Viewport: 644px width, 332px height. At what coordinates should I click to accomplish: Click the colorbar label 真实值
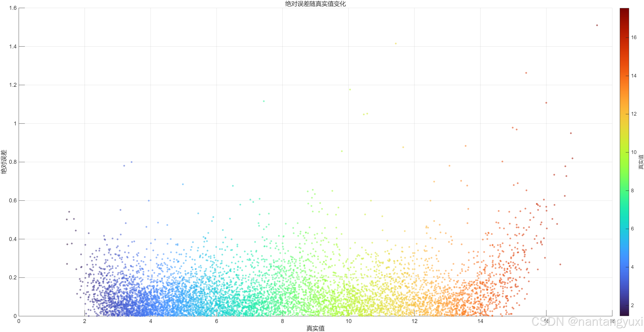641,162
